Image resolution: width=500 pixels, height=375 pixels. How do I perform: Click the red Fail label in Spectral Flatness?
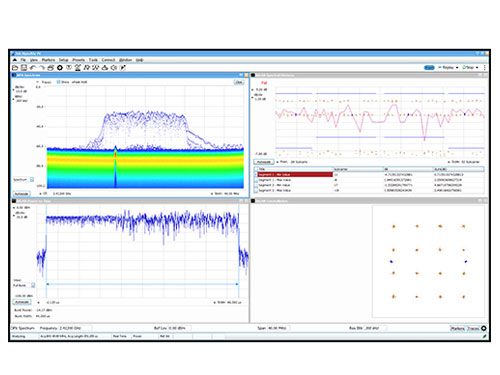click(264, 82)
